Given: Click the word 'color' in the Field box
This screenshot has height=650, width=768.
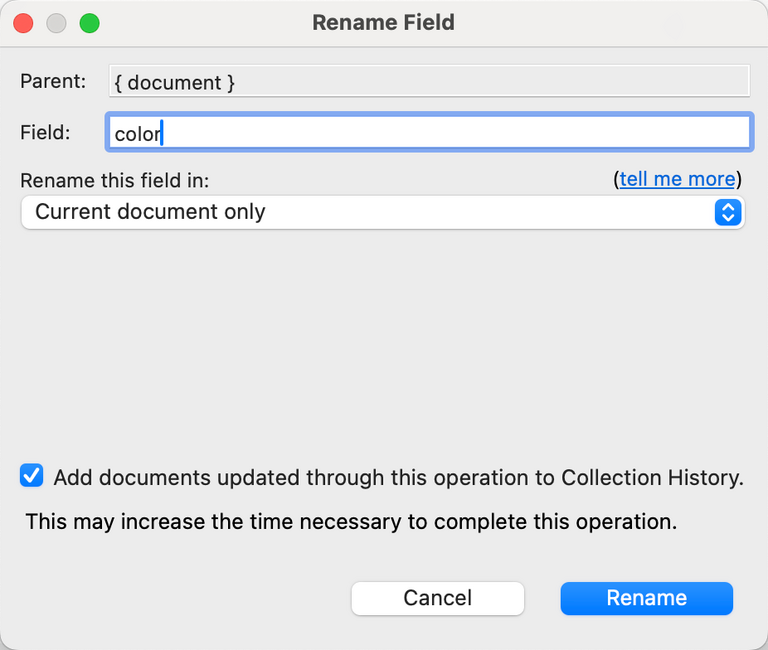Looking at the screenshot, I should point(137,134).
